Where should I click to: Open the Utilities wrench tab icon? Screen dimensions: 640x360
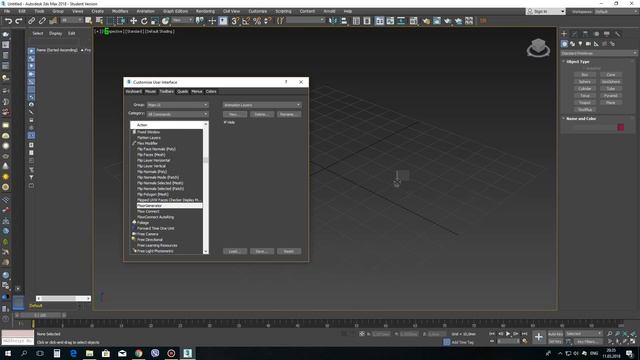point(618,34)
